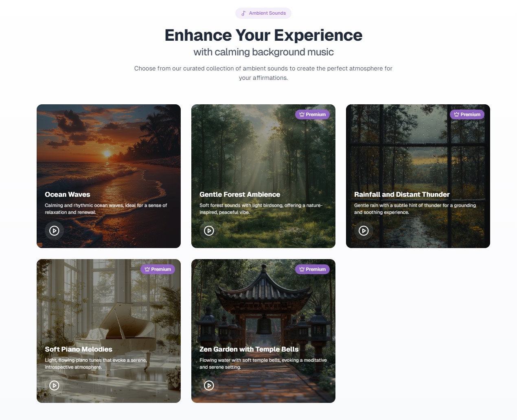Image resolution: width=517 pixels, height=420 pixels.
Task: Click the Ocean Waves title text
Action: pos(67,195)
